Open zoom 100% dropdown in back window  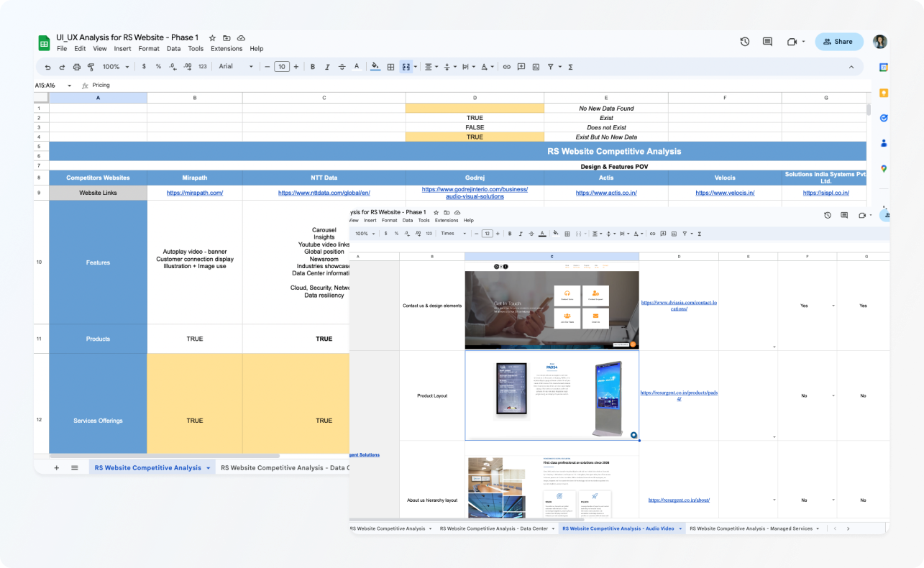[x=116, y=67]
